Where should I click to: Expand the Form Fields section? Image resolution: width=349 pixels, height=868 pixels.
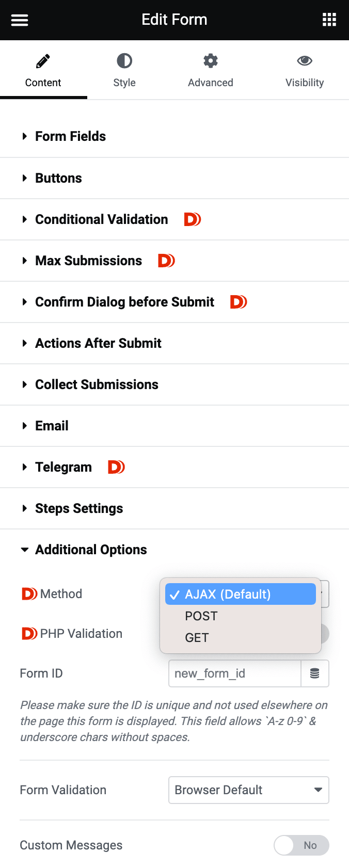pos(70,136)
